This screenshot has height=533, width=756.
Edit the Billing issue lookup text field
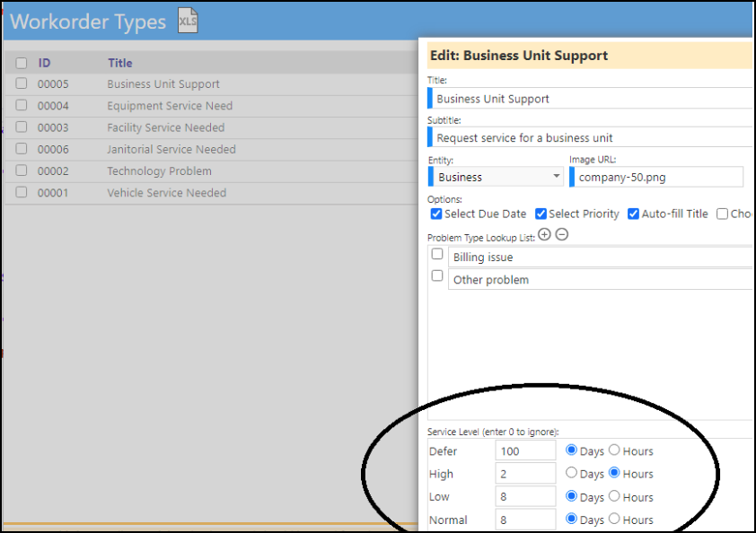click(x=601, y=258)
